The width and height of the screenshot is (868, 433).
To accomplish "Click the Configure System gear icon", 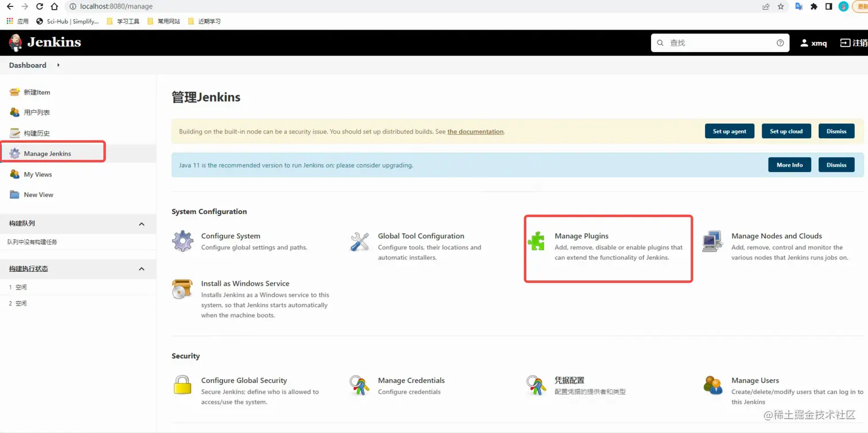I will click(x=182, y=242).
